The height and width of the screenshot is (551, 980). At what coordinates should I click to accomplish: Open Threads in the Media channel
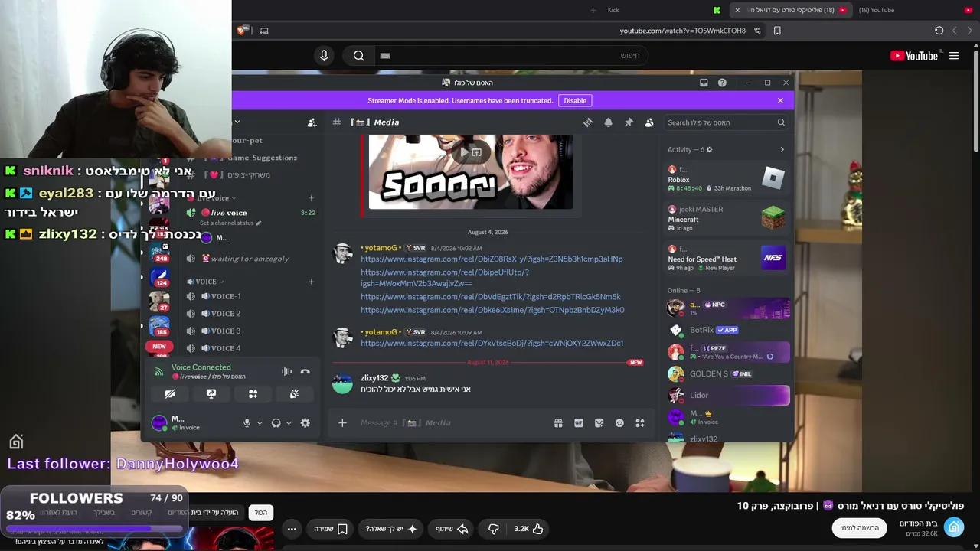tap(588, 122)
